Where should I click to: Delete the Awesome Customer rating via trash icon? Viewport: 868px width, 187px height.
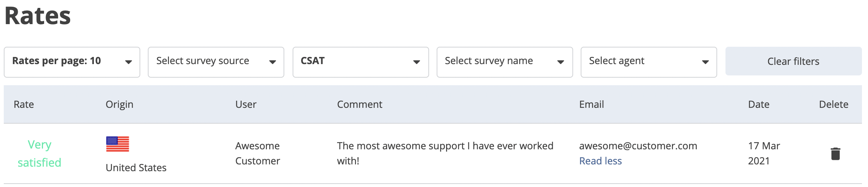[x=835, y=153]
